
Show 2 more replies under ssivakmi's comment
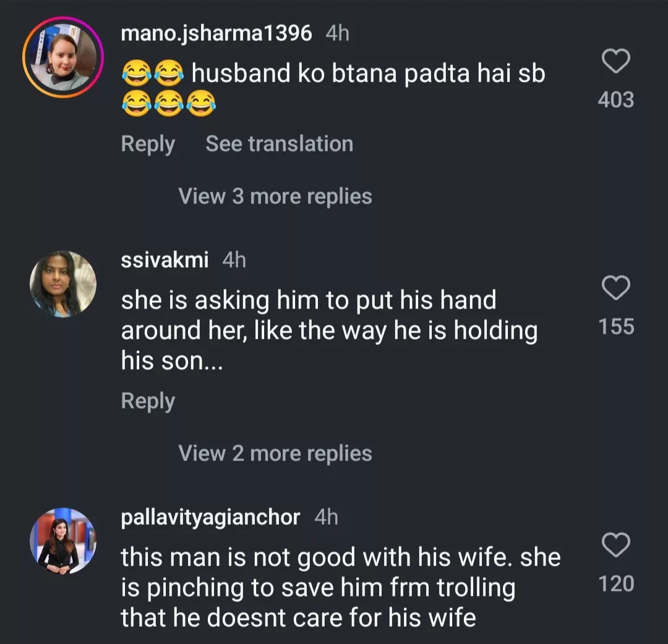pyautogui.click(x=275, y=452)
